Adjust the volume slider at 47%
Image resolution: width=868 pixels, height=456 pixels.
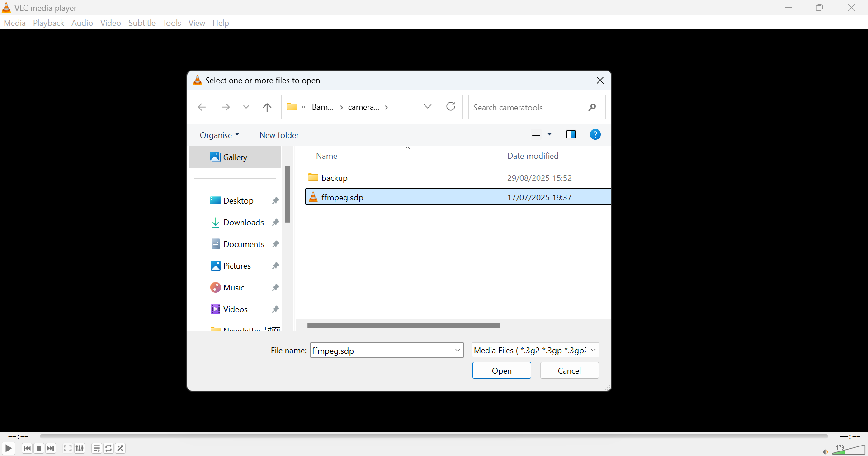pos(849,449)
